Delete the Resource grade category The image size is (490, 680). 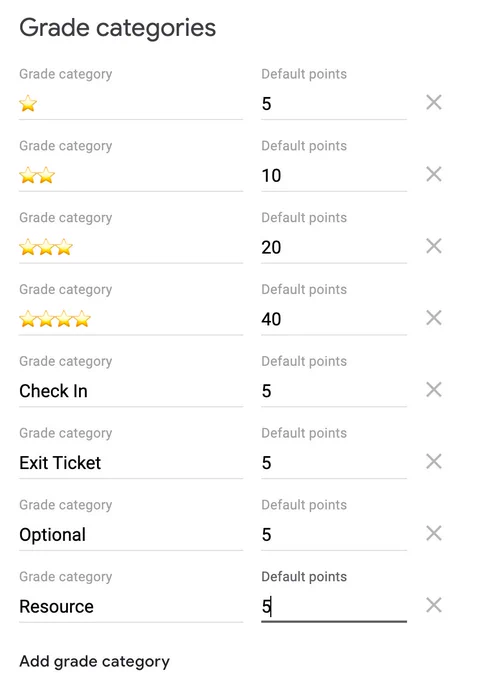click(434, 605)
